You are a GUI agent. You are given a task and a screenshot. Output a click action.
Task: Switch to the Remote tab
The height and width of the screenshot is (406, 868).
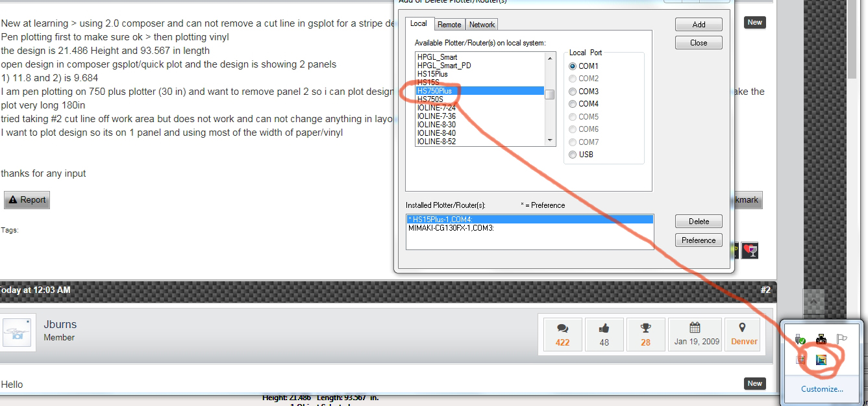click(449, 25)
